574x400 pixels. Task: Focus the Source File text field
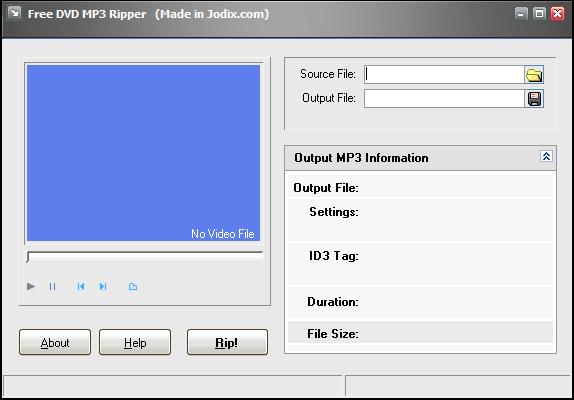(444, 75)
